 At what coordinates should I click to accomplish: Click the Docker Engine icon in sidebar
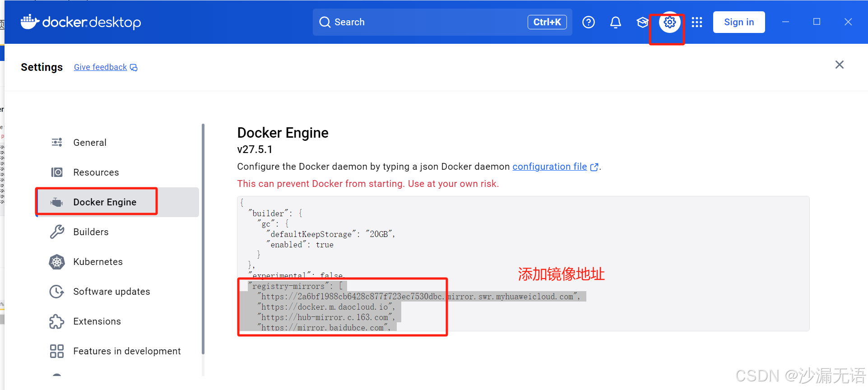(x=57, y=202)
